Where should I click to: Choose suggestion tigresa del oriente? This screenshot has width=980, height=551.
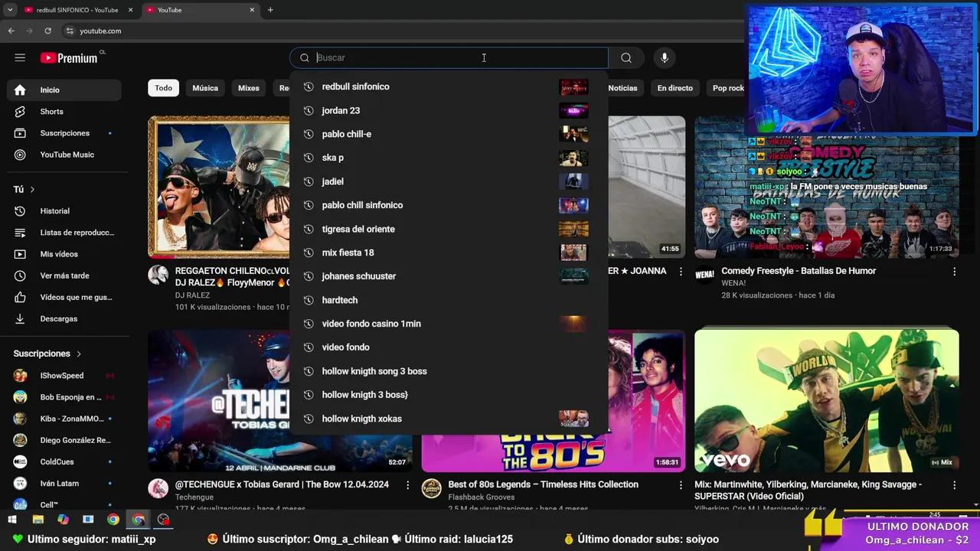449,229
